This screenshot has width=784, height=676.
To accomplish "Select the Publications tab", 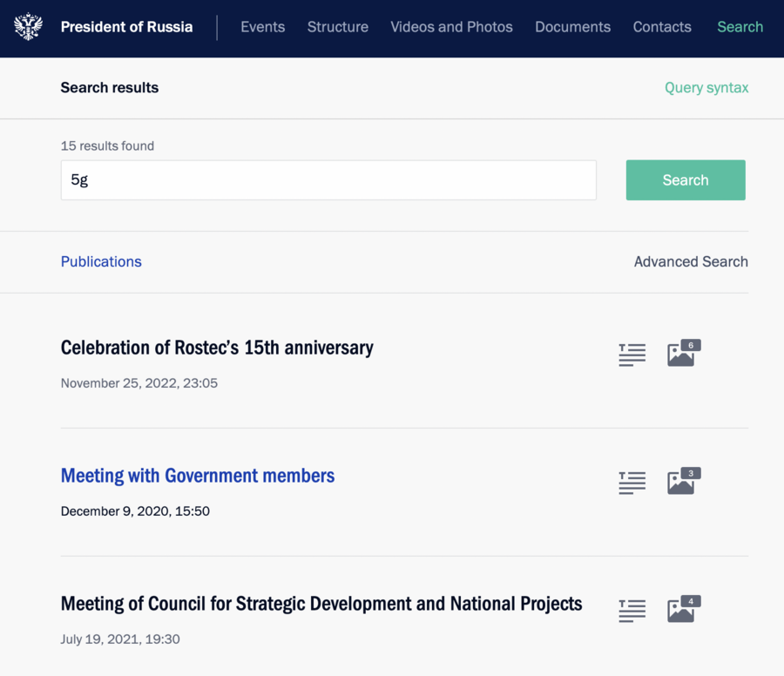I will tap(101, 261).
